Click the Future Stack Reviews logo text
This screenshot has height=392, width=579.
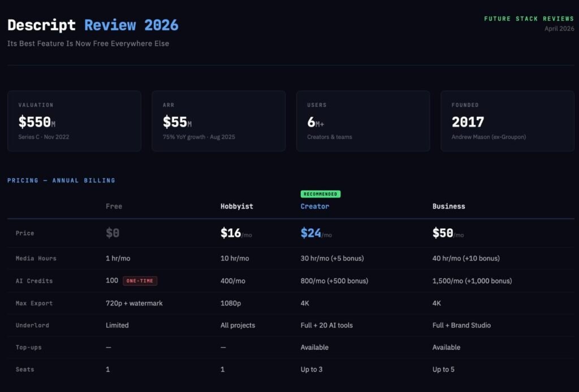(529, 18)
